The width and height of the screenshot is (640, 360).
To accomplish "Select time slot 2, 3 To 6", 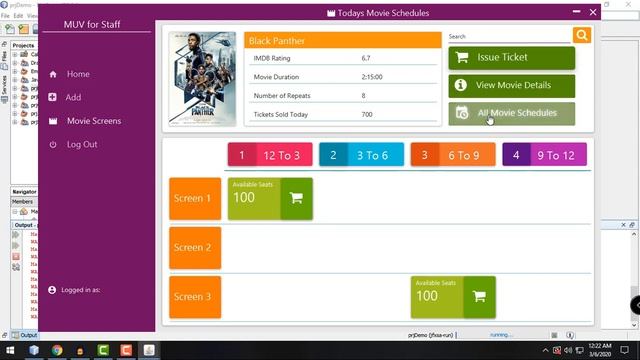I will point(361,155).
